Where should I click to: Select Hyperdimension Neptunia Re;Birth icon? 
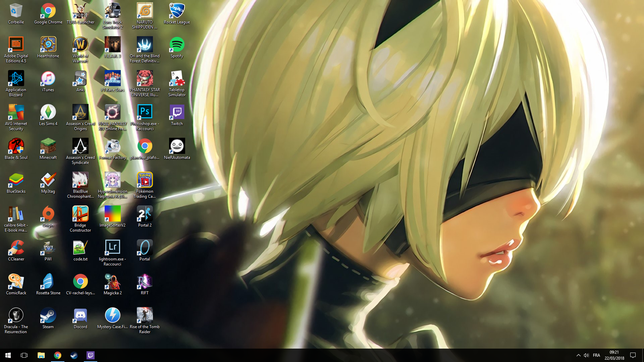[x=113, y=185]
